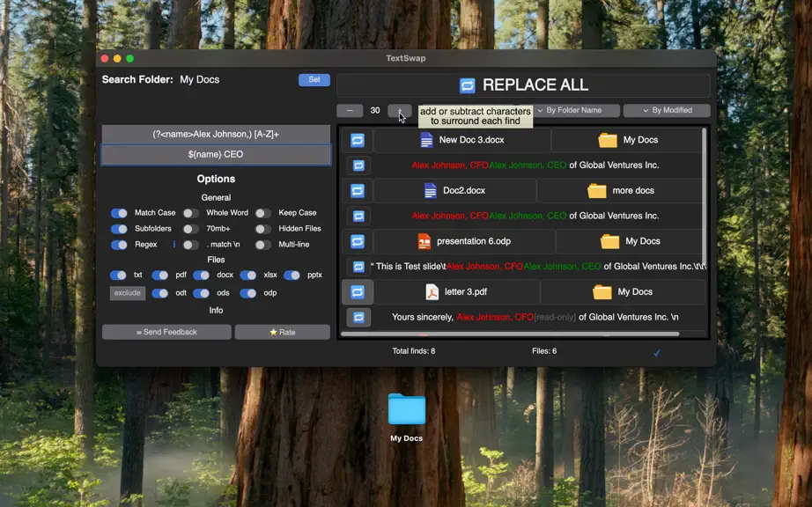
Task: Replace all finds in presentation 6.odp
Action: pos(358,241)
